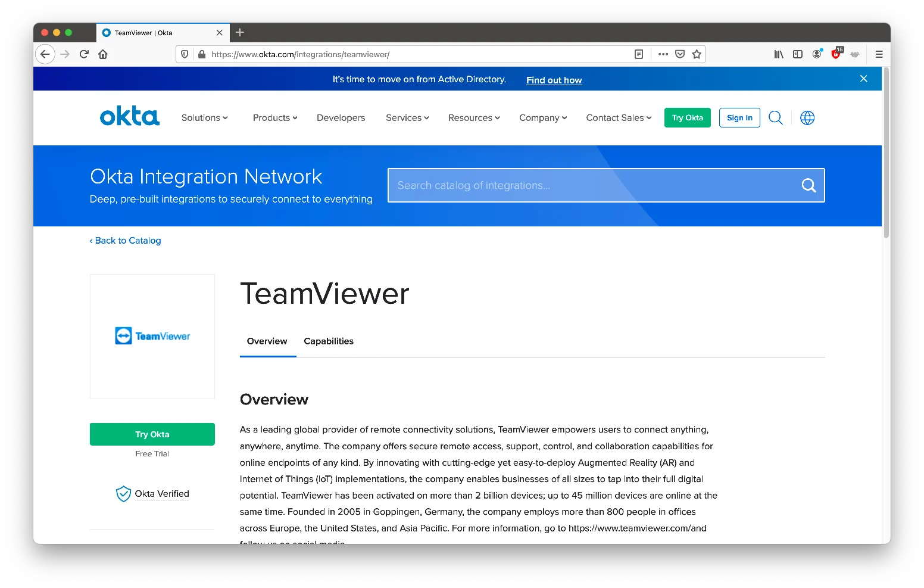Expand the Solutions menu
The height and width of the screenshot is (588, 924).
click(205, 118)
